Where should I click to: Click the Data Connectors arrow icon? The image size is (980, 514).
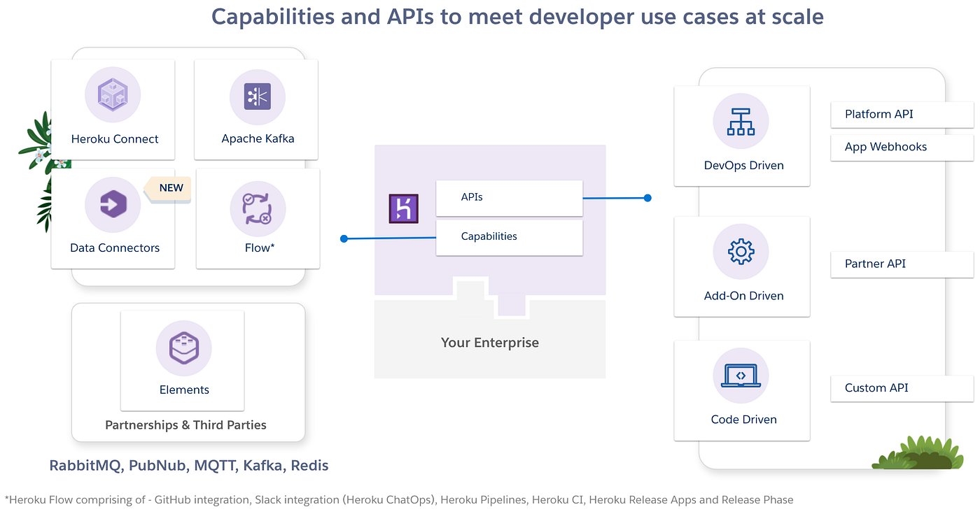pyautogui.click(x=113, y=205)
